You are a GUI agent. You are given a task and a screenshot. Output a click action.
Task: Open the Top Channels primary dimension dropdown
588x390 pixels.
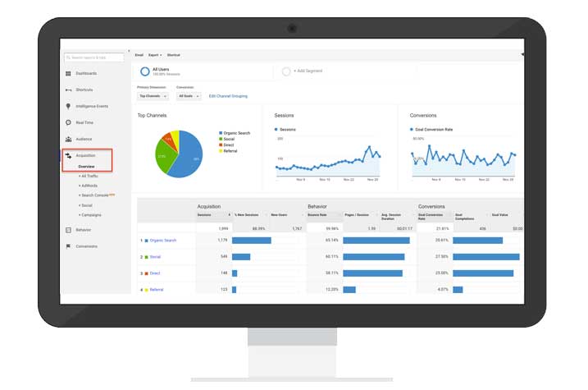[153, 96]
